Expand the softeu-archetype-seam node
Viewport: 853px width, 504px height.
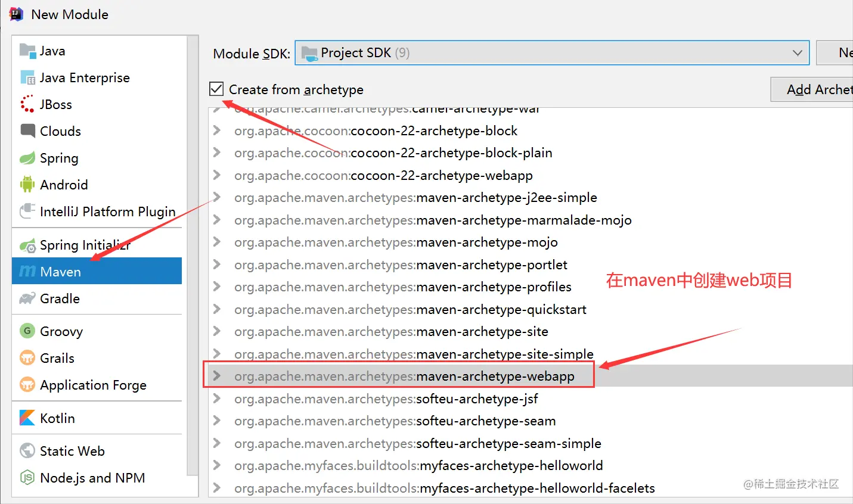(x=217, y=421)
